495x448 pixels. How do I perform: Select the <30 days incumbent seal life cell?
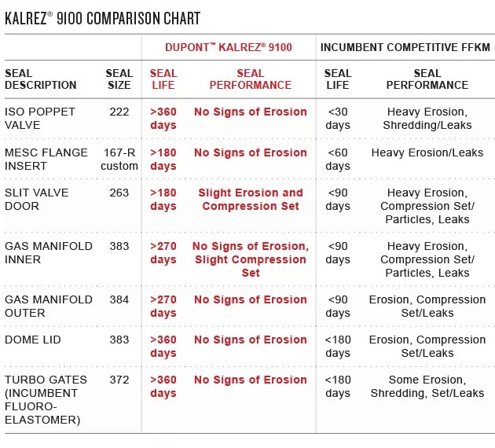[x=338, y=119]
